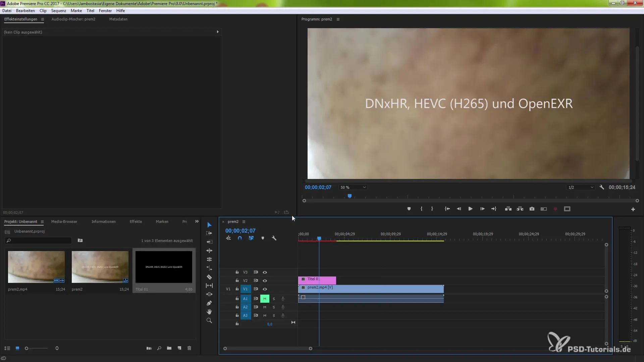Open the Program monitor button editor plus
644x362 pixels.
(633, 209)
